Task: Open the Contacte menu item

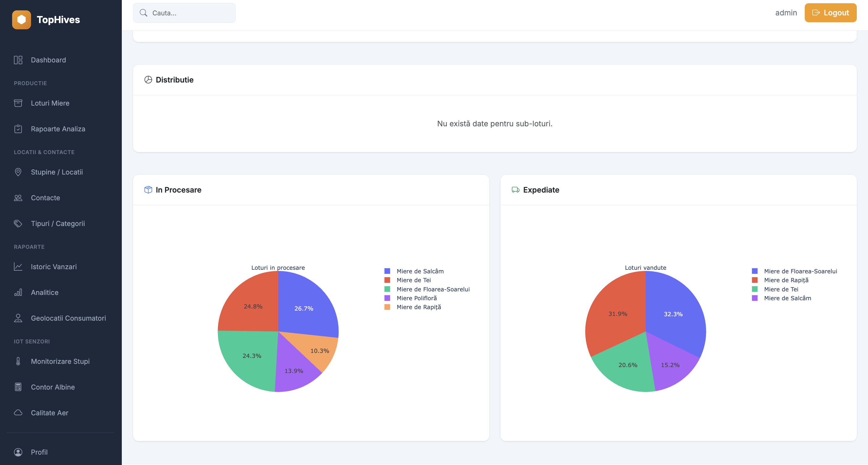Action: point(46,198)
